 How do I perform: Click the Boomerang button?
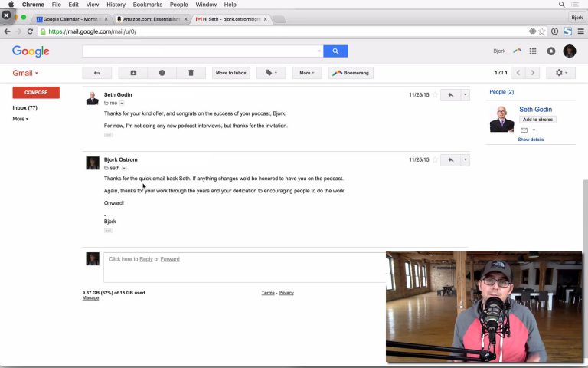pyautogui.click(x=351, y=73)
